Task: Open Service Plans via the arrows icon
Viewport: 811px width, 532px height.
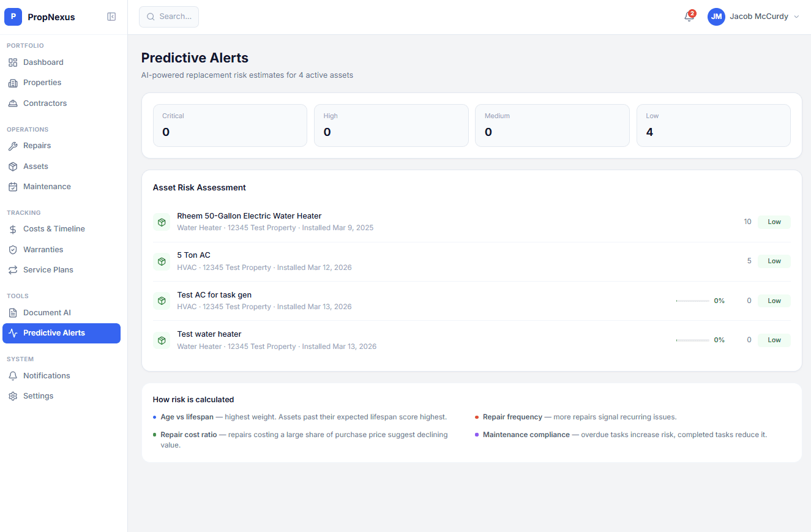Action: 13,269
